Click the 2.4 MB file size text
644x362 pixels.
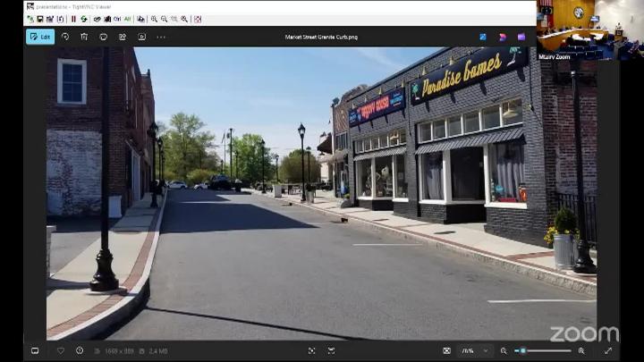[x=158, y=351]
